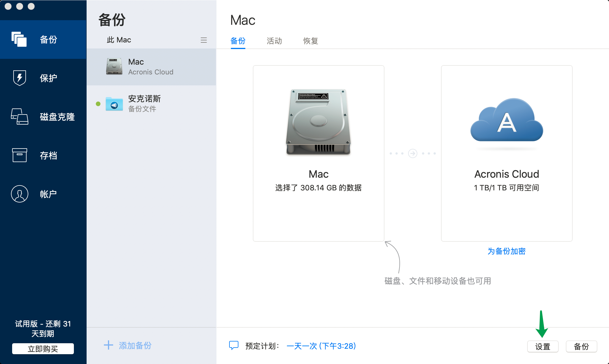Select the 磁盘克隆 sidebar label
609x364 pixels.
(x=57, y=117)
